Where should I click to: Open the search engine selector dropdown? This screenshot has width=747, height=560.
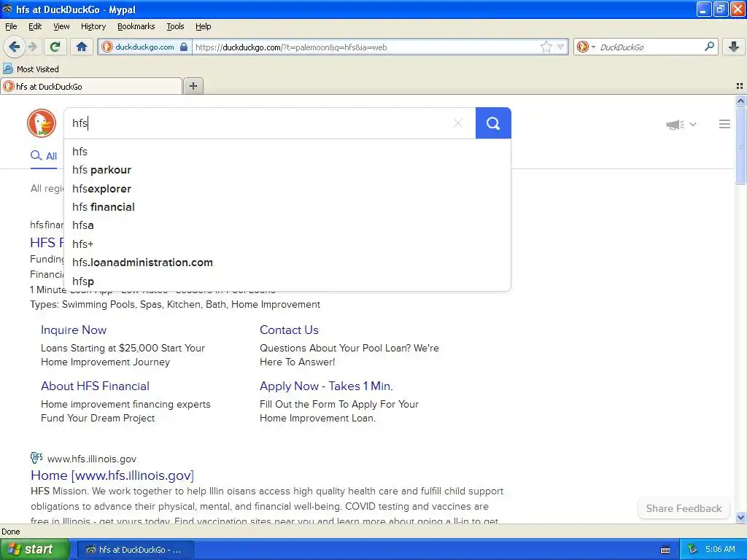[x=586, y=47]
